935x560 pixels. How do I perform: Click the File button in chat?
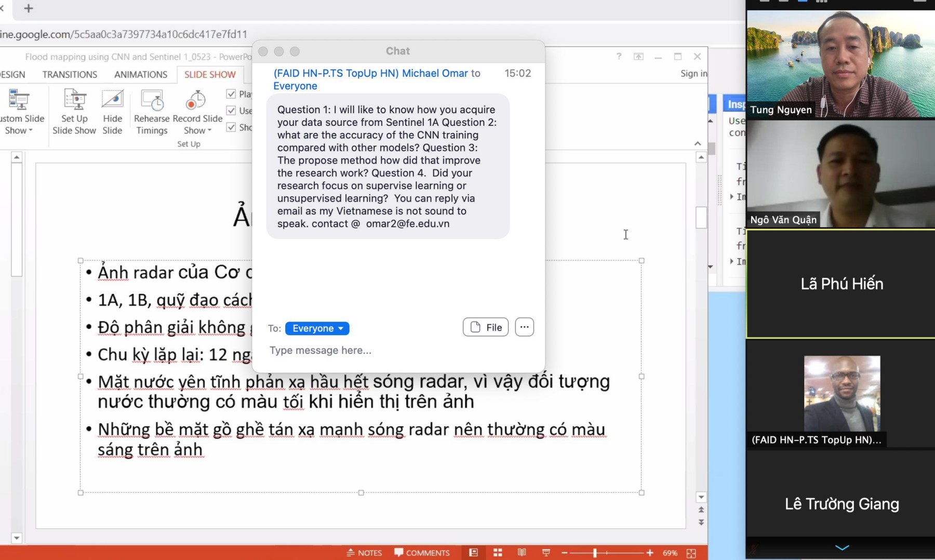[485, 327]
